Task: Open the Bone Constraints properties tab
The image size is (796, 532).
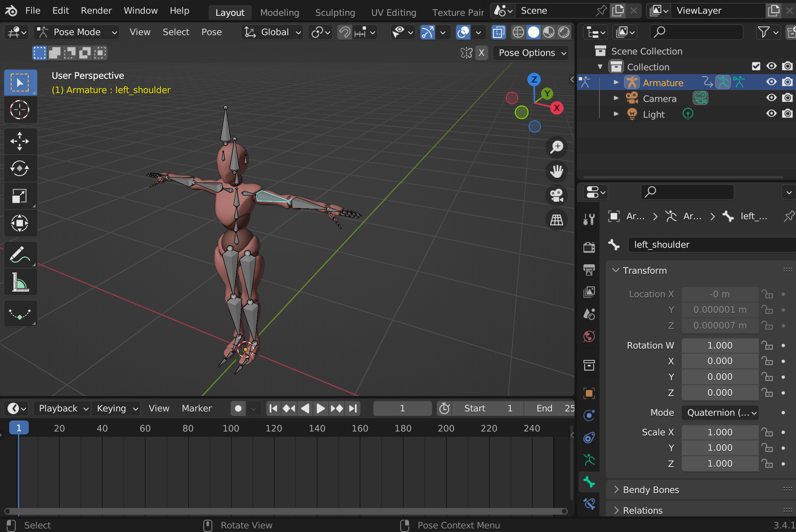Action: pyautogui.click(x=589, y=504)
